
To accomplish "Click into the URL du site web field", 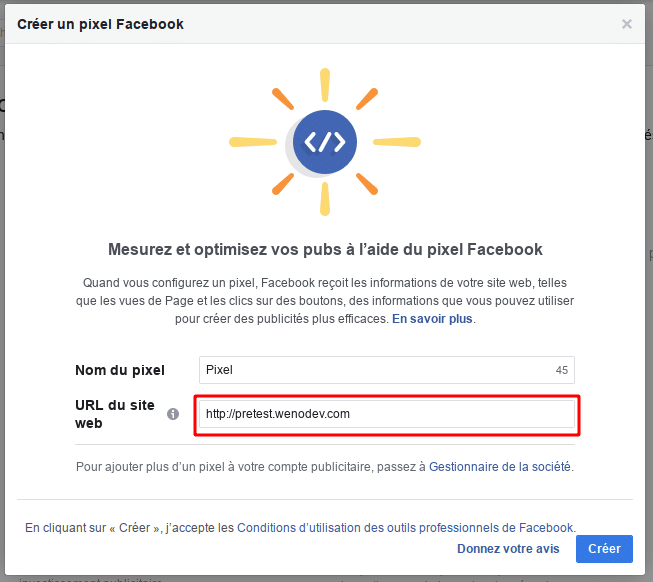I will 387,414.
